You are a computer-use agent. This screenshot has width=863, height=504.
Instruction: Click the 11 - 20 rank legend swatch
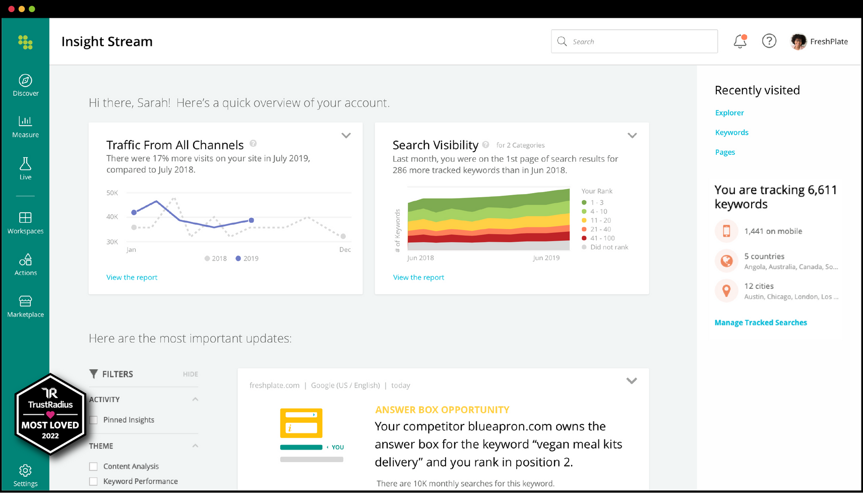tap(584, 220)
